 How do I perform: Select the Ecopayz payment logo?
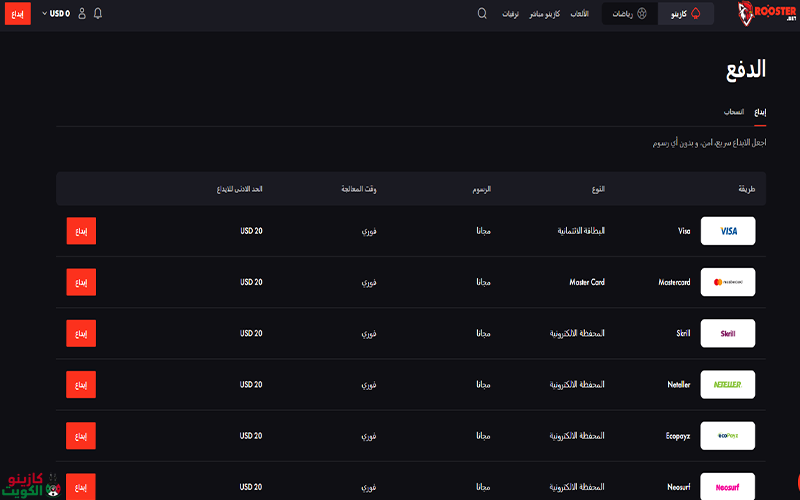[728, 436]
